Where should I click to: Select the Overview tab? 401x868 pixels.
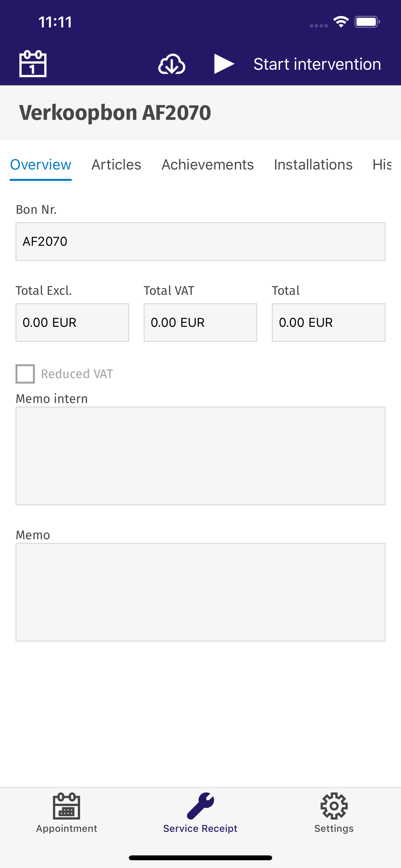40,165
